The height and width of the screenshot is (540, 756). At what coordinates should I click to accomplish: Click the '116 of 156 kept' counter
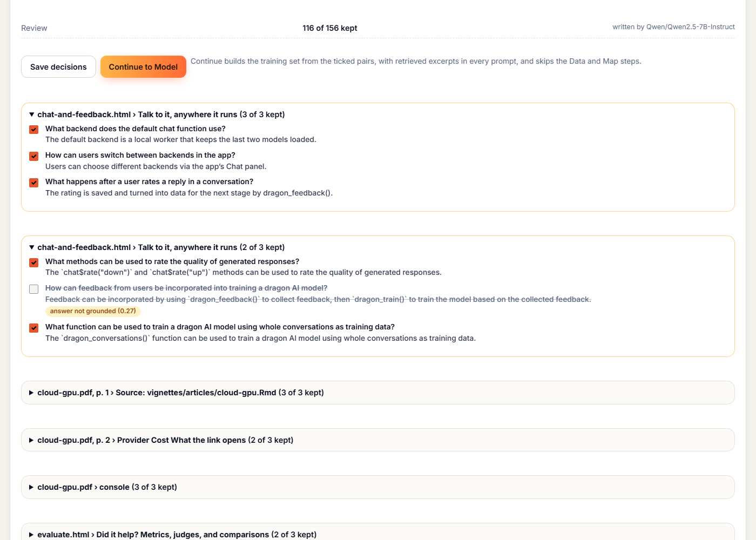point(330,28)
